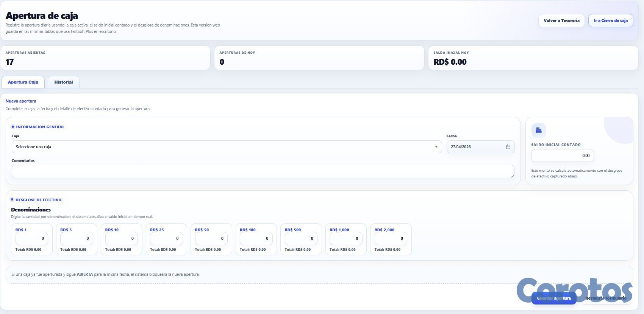Select the RD$ 25 quantity field
This screenshot has width=644, height=314.
click(166, 238)
